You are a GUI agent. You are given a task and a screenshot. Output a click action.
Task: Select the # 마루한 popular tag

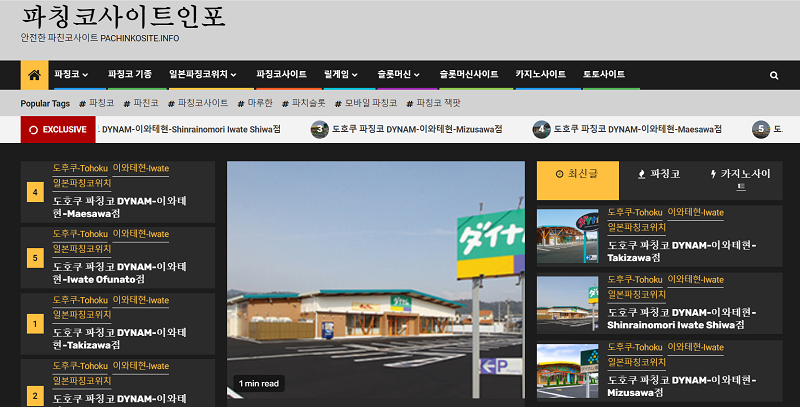click(x=255, y=103)
